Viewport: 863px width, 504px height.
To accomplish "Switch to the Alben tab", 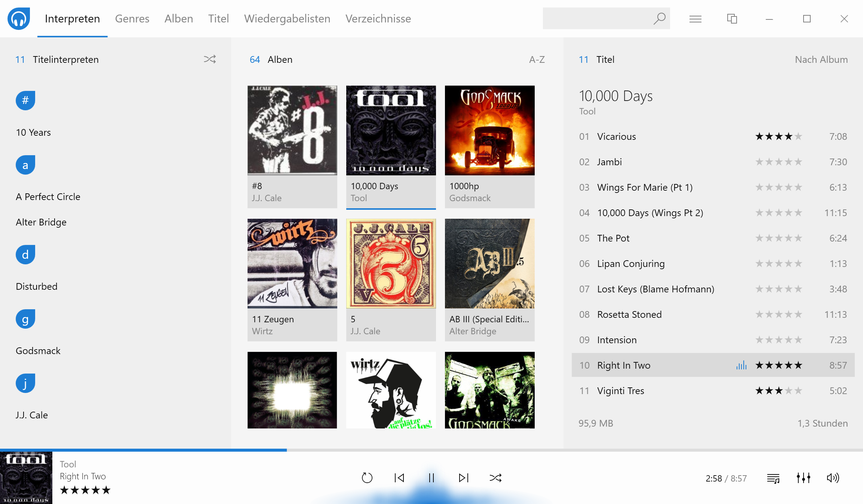I will pos(179,19).
